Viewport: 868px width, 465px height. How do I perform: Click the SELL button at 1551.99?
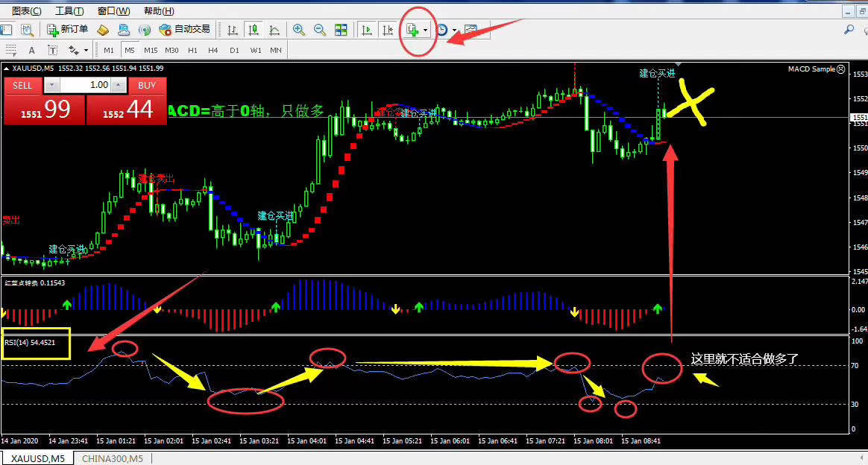point(44,110)
